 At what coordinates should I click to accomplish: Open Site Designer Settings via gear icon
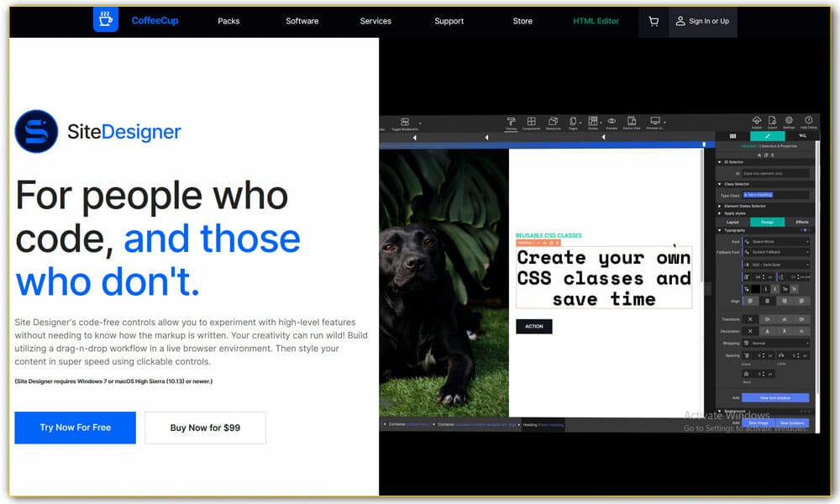coord(788,120)
